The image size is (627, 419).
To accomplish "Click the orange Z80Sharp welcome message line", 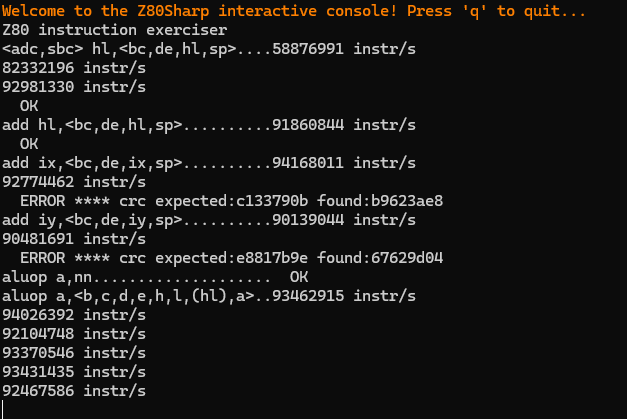I will click(294, 11).
